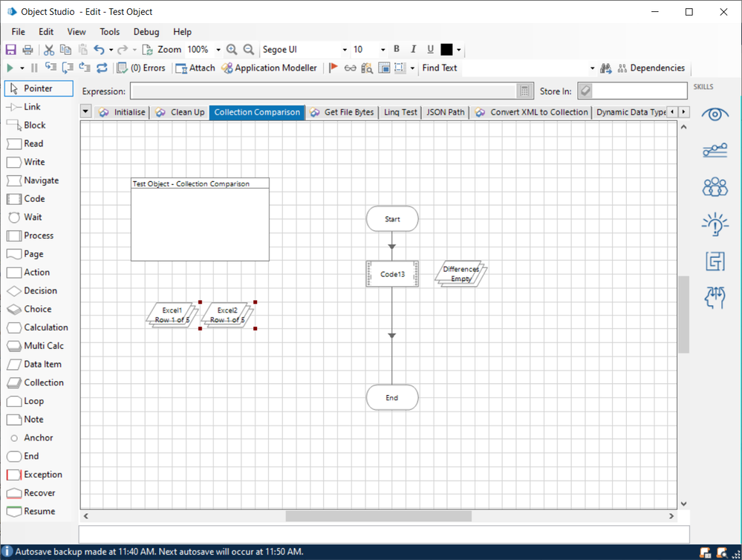Click the Application Modeller button
The image size is (742, 560).
(x=270, y=68)
